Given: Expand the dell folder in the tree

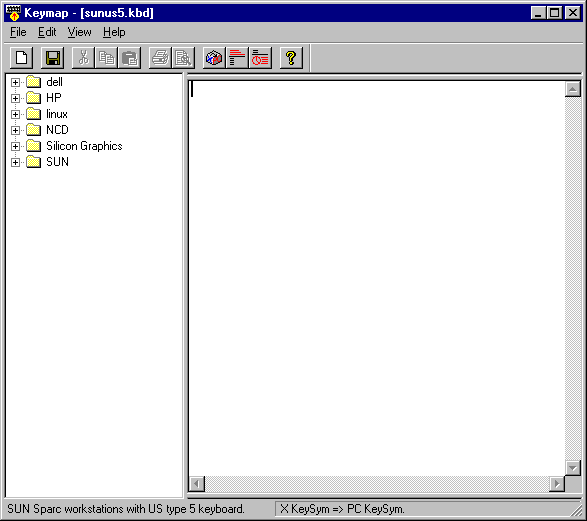Looking at the screenshot, I should coord(15,82).
